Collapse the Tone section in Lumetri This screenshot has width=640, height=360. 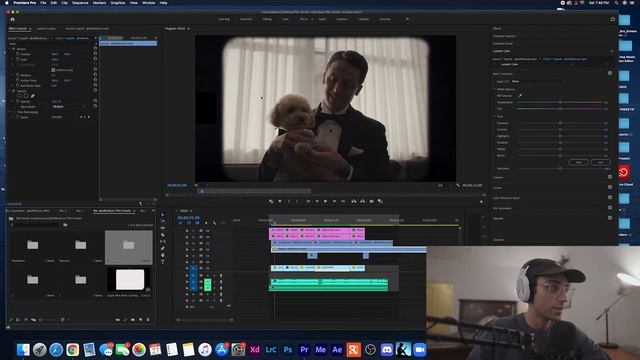495,116
